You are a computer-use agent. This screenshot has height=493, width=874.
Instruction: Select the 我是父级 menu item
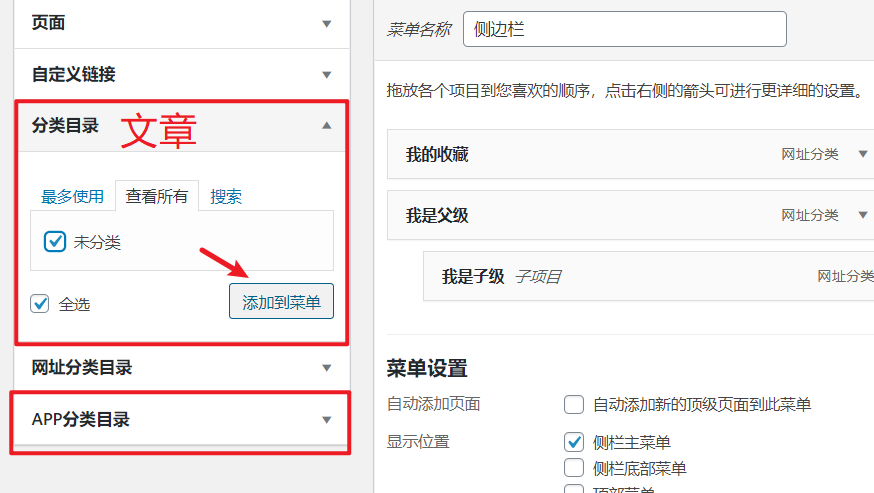point(630,215)
